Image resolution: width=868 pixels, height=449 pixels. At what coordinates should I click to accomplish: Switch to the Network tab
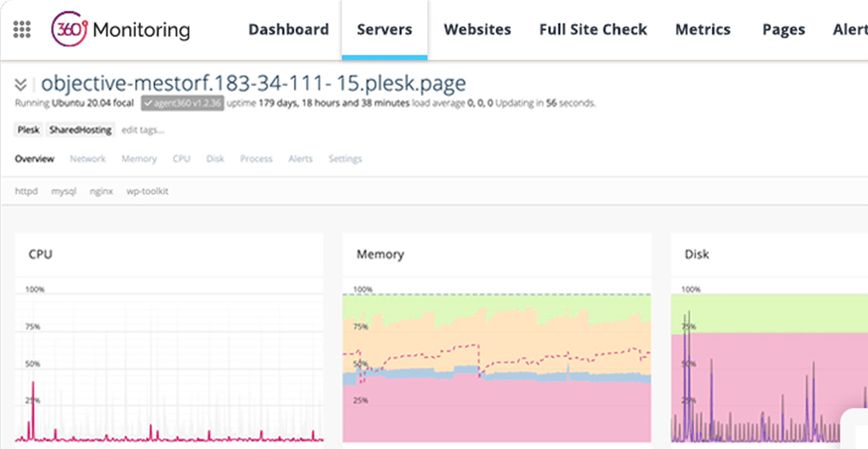[x=88, y=159]
